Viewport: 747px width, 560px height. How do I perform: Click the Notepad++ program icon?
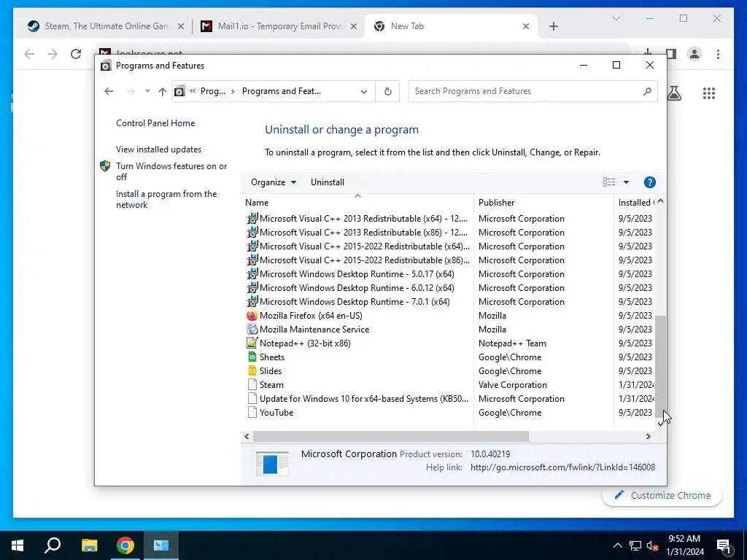(252, 343)
